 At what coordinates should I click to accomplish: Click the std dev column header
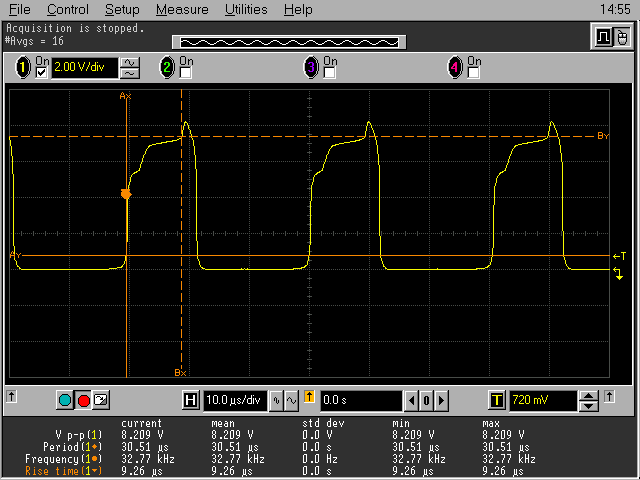click(323, 423)
